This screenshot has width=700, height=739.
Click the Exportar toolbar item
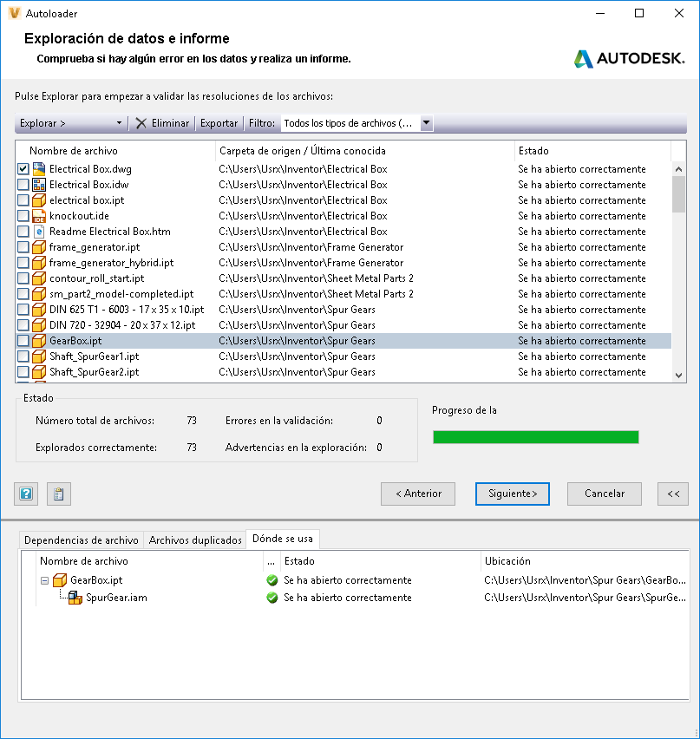coord(219,123)
